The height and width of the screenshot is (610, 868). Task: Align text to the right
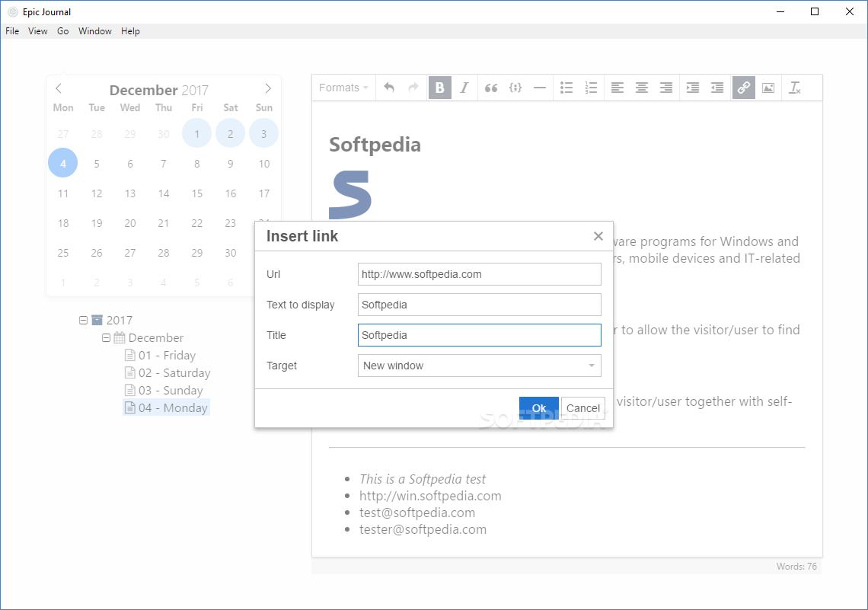click(666, 88)
